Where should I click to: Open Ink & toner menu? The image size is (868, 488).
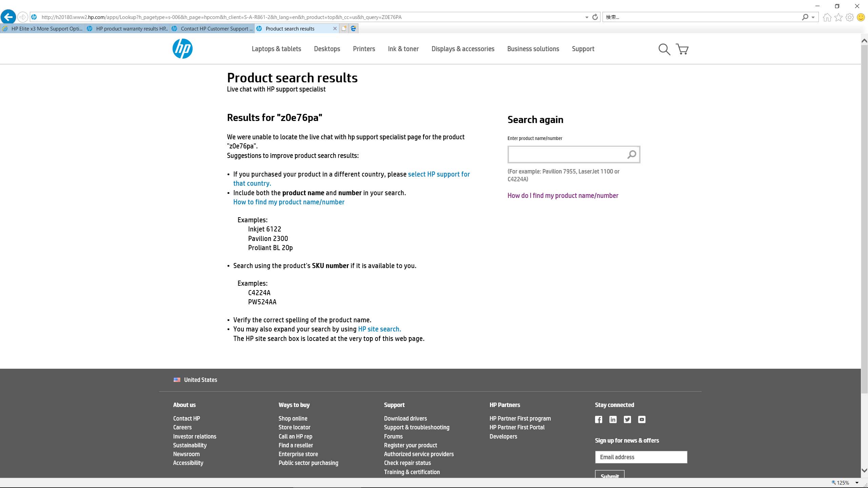tap(403, 49)
